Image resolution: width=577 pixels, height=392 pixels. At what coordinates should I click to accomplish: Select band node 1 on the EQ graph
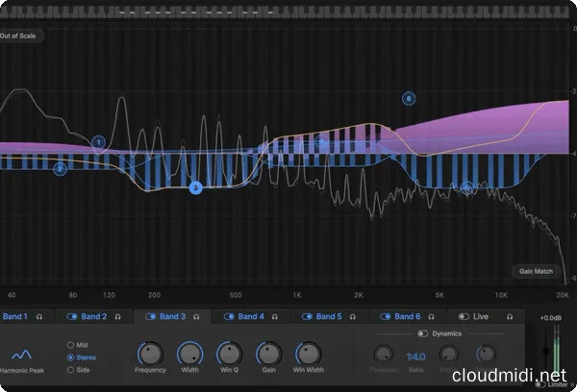98,142
